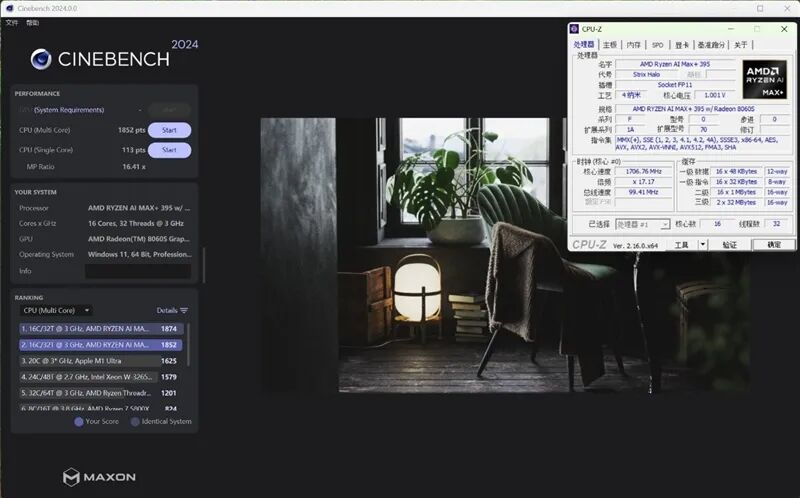Click the Identical System legend dot
The image size is (800, 498).
point(135,422)
